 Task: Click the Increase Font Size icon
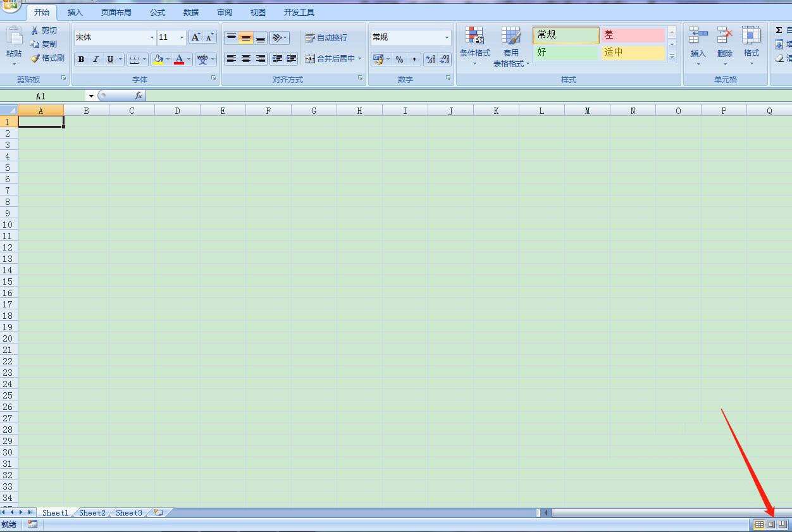click(x=196, y=37)
